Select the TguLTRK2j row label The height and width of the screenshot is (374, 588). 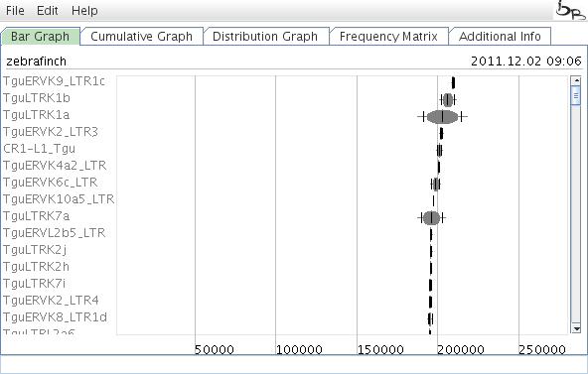click(x=35, y=250)
